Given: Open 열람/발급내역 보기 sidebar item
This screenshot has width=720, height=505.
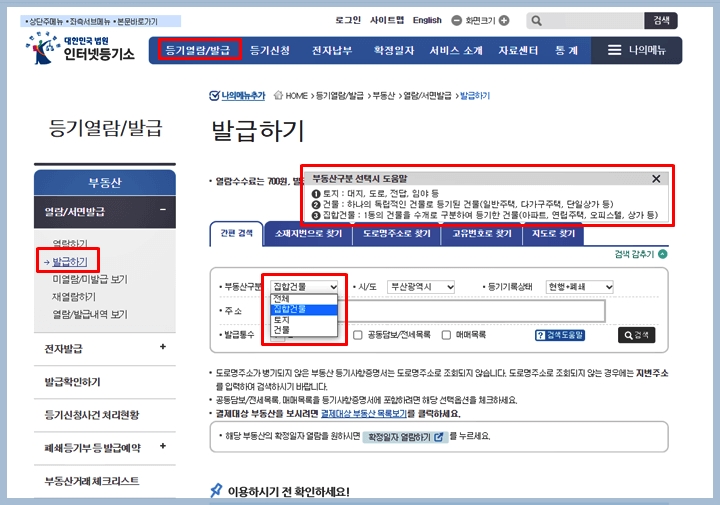Looking at the screenshot, I should coord(90,314).
